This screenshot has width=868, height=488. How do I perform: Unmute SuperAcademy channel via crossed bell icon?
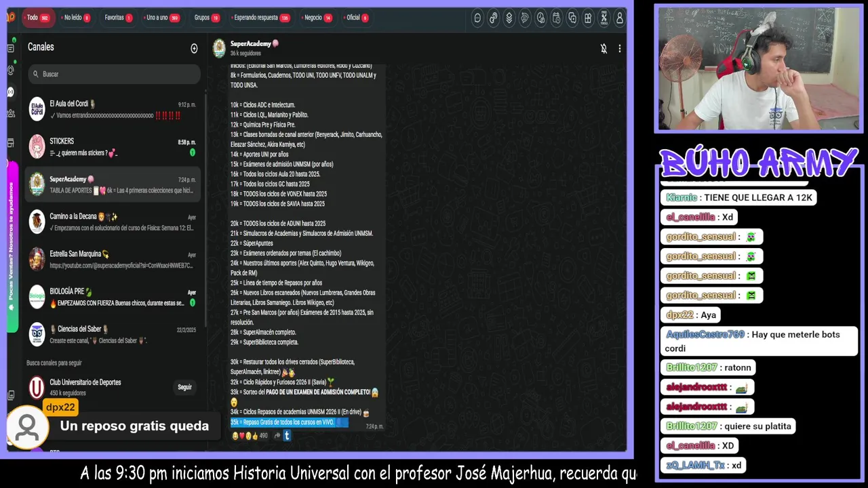604,48
